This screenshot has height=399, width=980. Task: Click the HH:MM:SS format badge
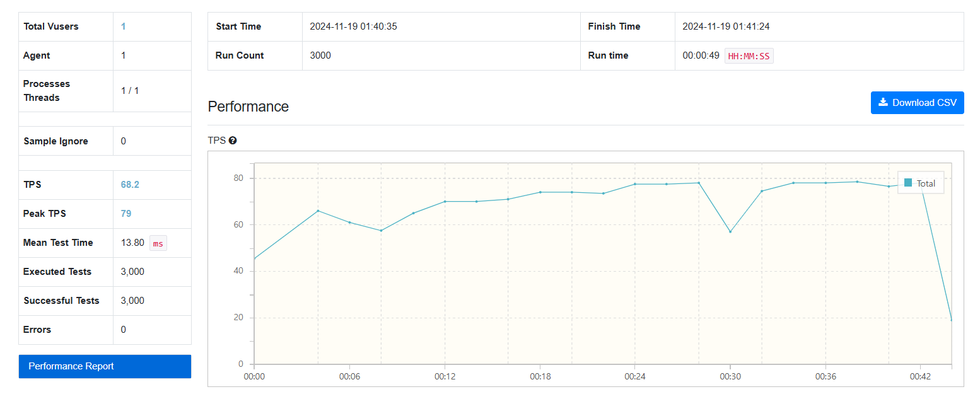[749, 56]
